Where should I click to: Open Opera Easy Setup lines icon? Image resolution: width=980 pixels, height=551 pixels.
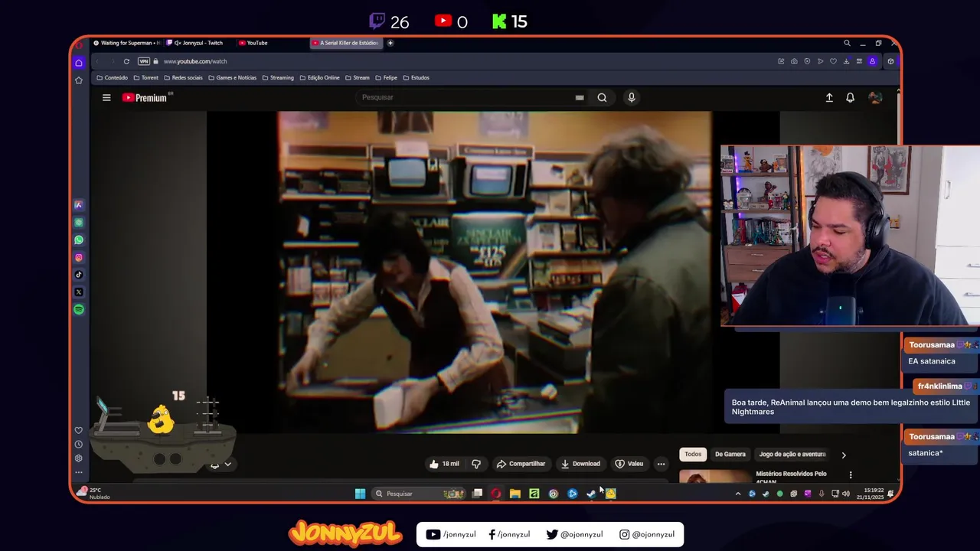tap(859, 61)
